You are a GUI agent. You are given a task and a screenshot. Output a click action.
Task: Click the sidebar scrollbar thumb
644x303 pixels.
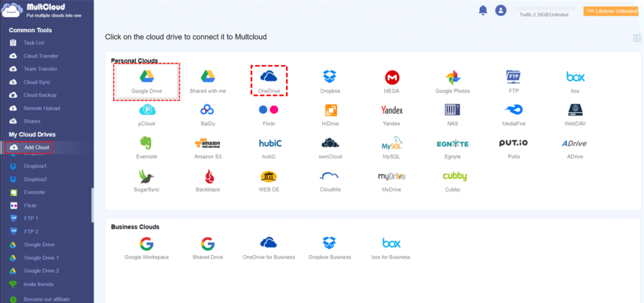click(92, 205)
